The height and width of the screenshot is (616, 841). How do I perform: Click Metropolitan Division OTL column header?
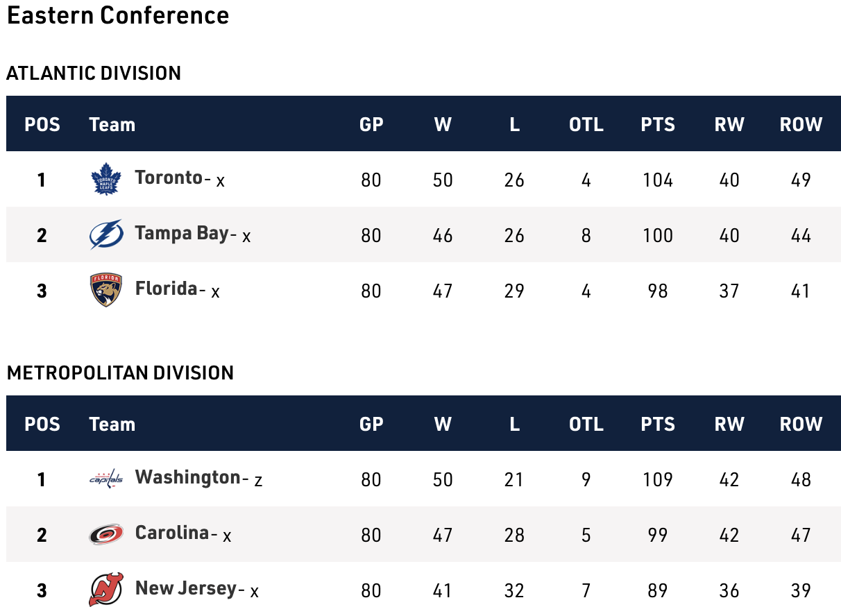pyautogui.click(x=586, y=425)
